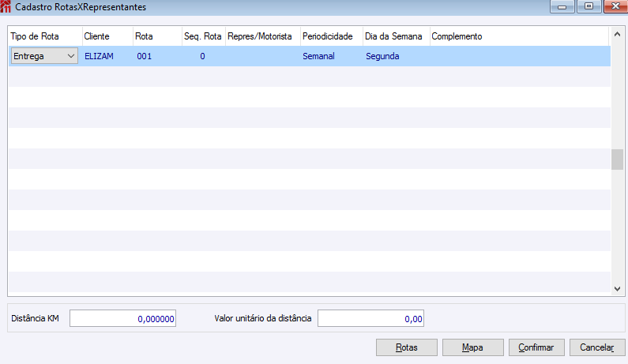Click the Repres/Motorista column header

(x=263, y=36)
